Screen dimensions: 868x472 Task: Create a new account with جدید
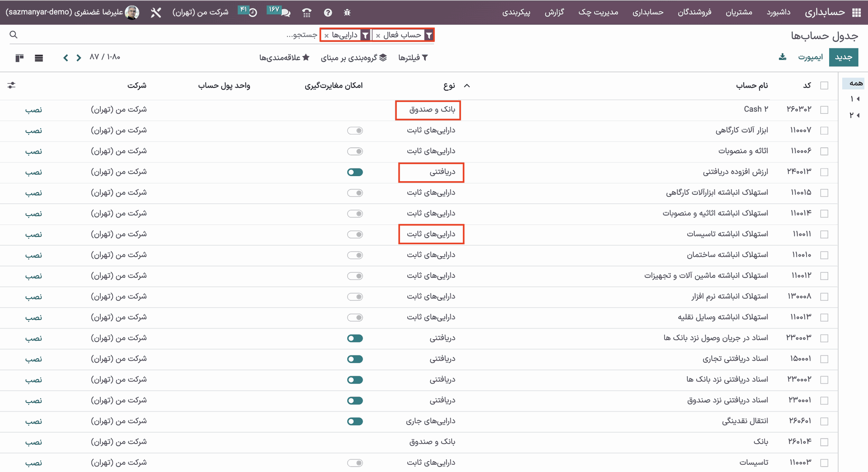[844, 57]
